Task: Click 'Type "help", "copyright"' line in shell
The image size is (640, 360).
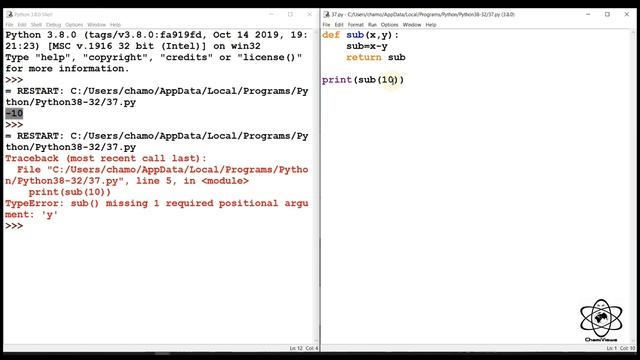Action: [x=153, y=57]
